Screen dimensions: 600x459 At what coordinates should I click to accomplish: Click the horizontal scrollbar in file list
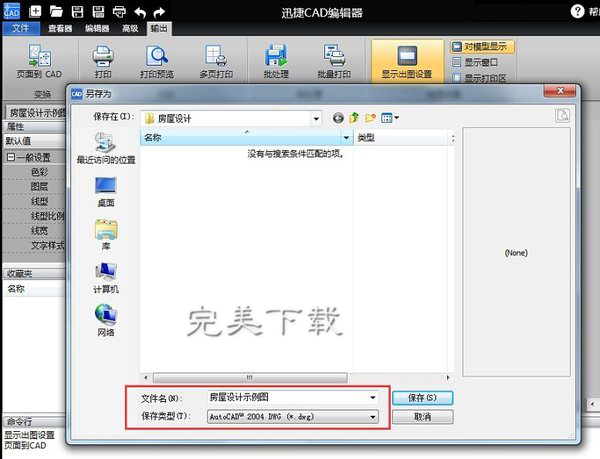(x=250, y=378)
